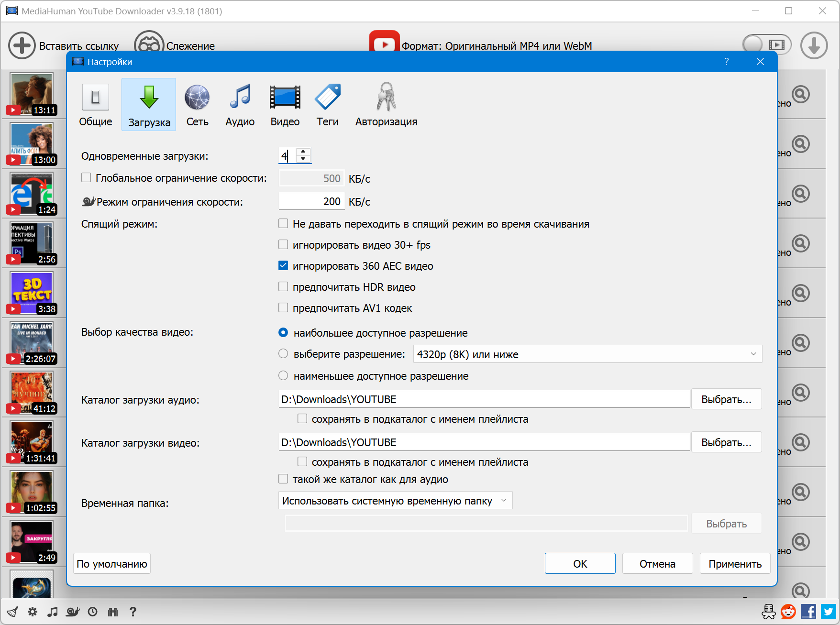Switch to the Теги tab
This screenshot has height=625, width=840.
click(328, 105)
